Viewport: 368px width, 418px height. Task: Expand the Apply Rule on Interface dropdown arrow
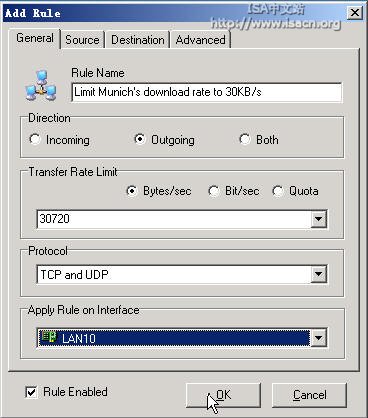pyautogui.click(x=318, y=338)
